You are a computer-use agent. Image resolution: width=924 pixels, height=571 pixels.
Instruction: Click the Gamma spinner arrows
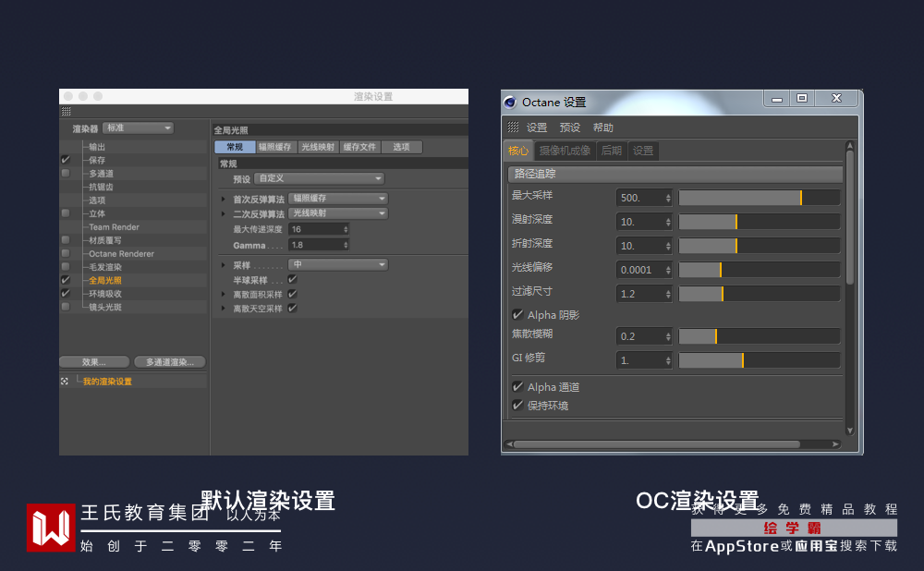[x=346, y=245]
